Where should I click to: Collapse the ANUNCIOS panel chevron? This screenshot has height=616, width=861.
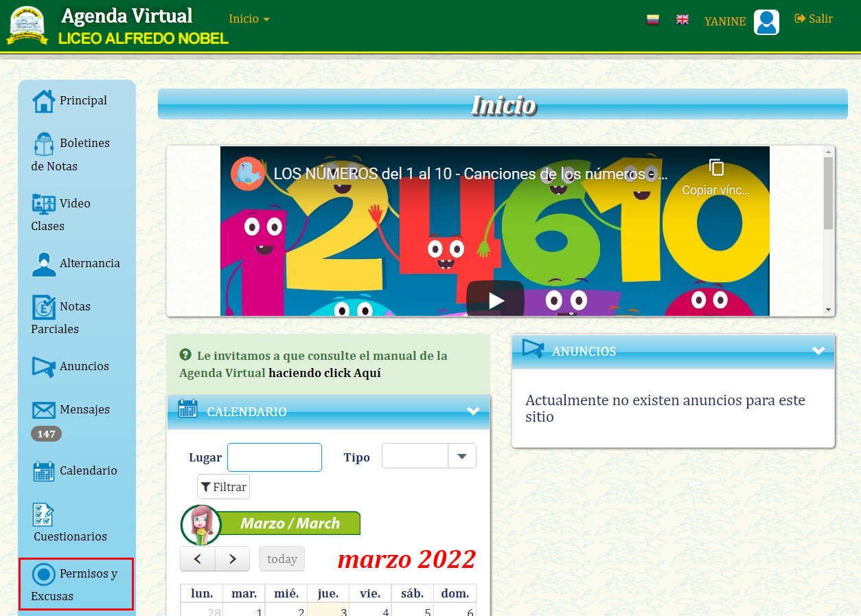tap(818, 350)
